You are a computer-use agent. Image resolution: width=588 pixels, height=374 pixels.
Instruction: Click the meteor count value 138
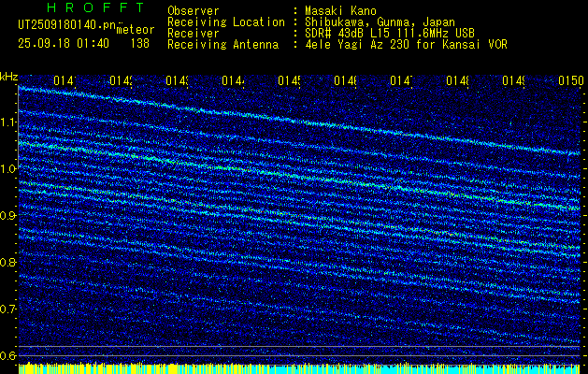[x=139, y=43]
